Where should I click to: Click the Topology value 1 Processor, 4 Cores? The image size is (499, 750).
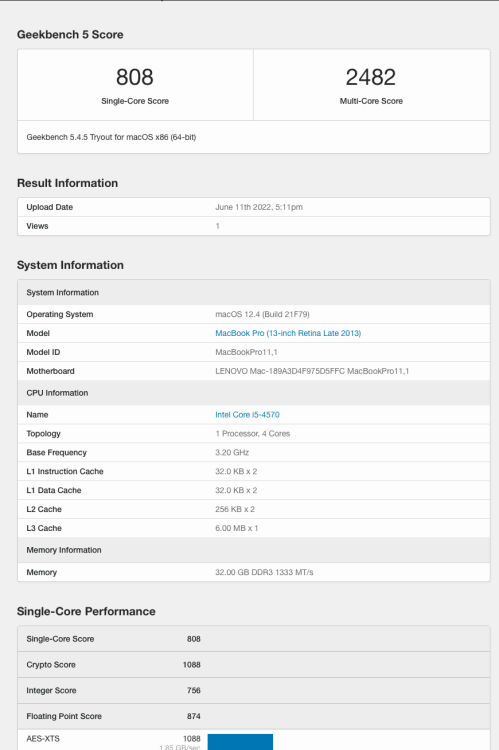tap(253, 433)
